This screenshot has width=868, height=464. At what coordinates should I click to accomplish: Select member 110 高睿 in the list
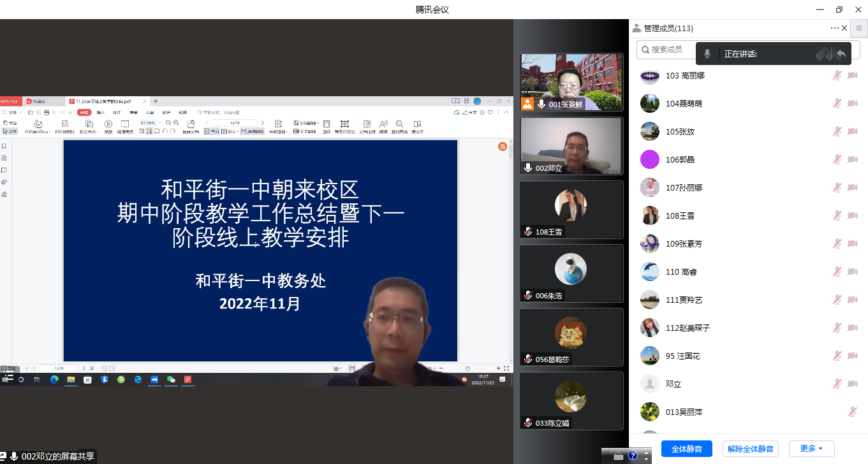(681, 272)
